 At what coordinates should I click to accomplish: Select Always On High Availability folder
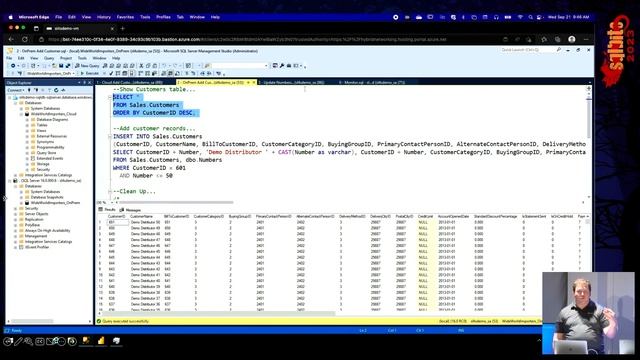(47, 231)
